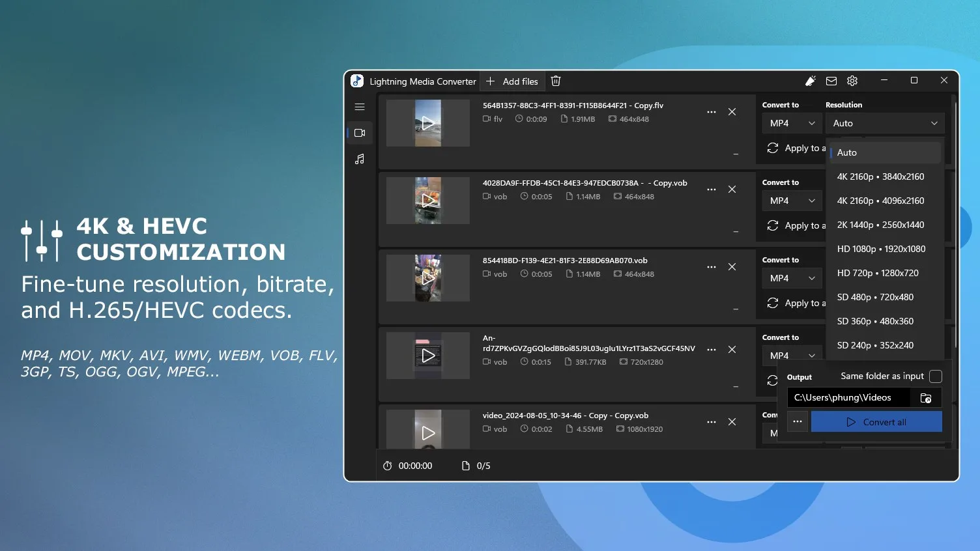Image resolution: width=980 pixels, height=551 pixels.
Task: Open more options for video_2024-08-05 file
Action: [712, 422]
